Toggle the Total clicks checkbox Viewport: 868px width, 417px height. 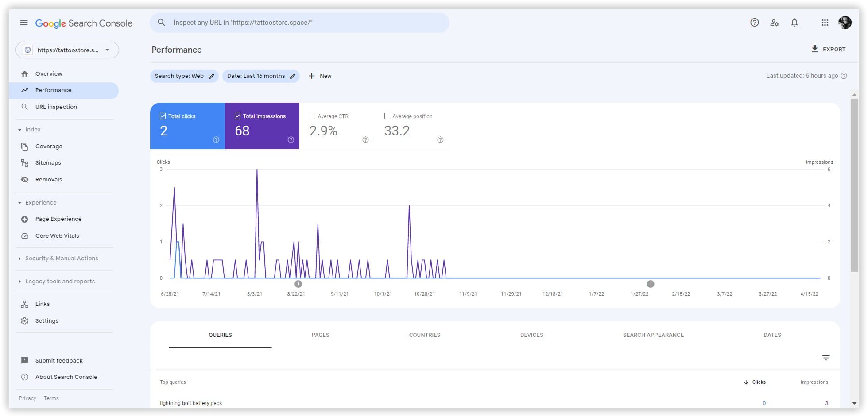163,116
